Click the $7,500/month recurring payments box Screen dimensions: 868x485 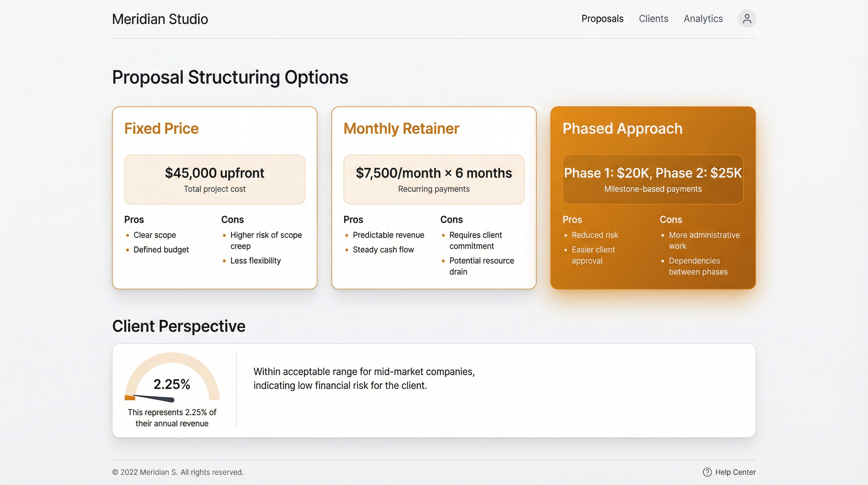pos(434,179)
